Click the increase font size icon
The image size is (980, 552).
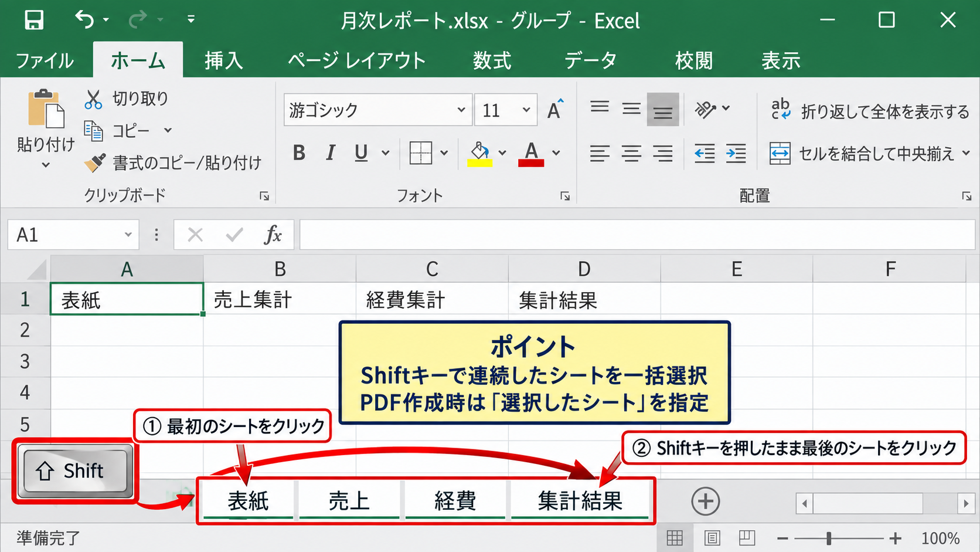[x=555, y=109]
